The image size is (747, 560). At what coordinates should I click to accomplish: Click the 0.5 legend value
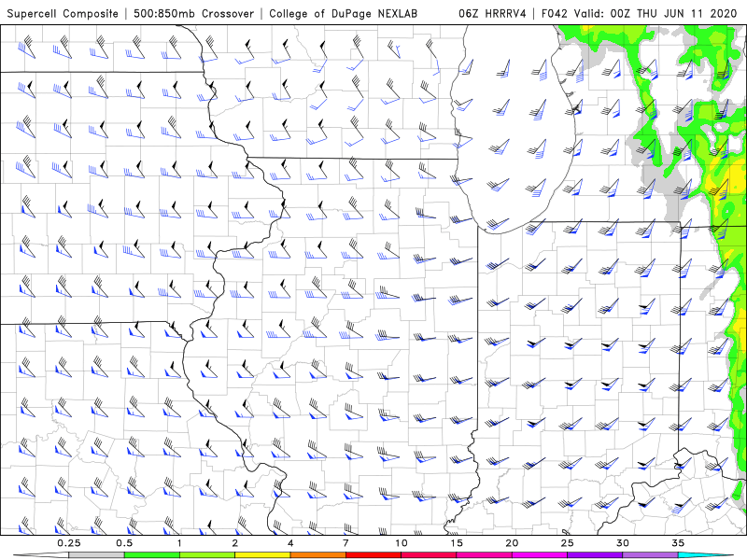[x=124, y=543]
